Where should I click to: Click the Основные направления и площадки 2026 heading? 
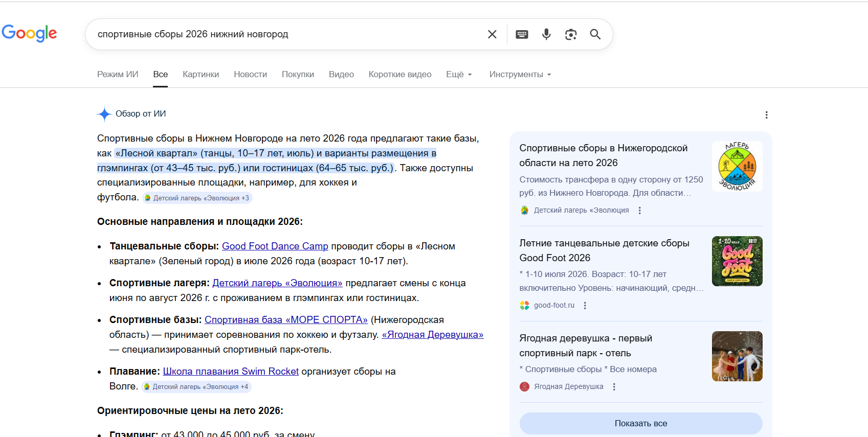200,222
